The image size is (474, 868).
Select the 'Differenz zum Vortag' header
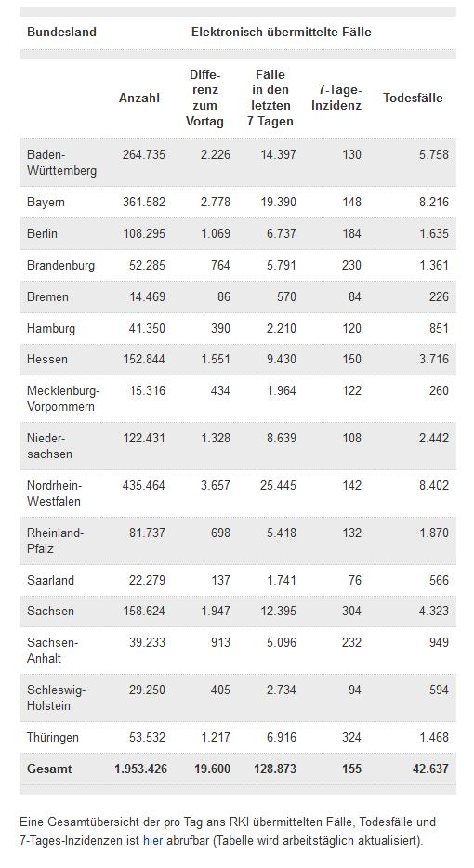[204, 98]
